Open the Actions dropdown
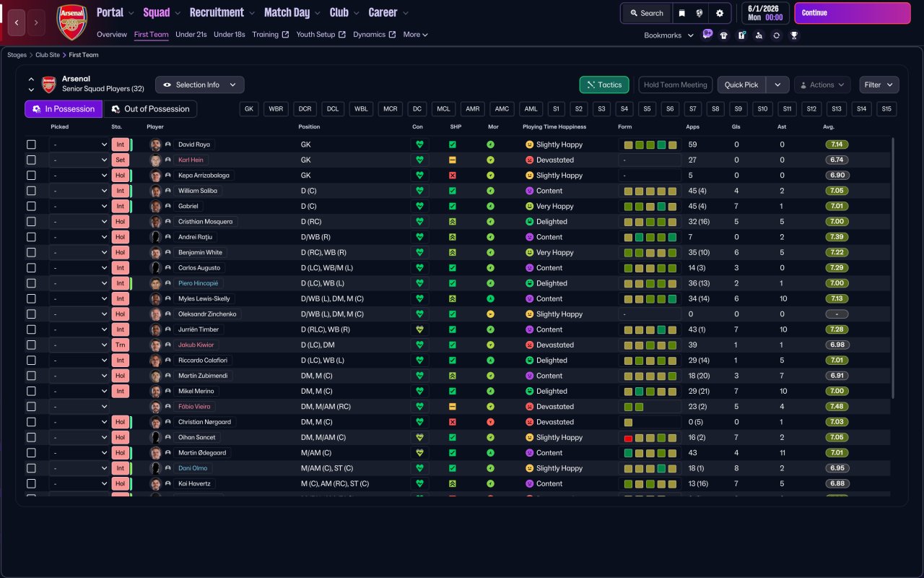 tap(822, 85)
